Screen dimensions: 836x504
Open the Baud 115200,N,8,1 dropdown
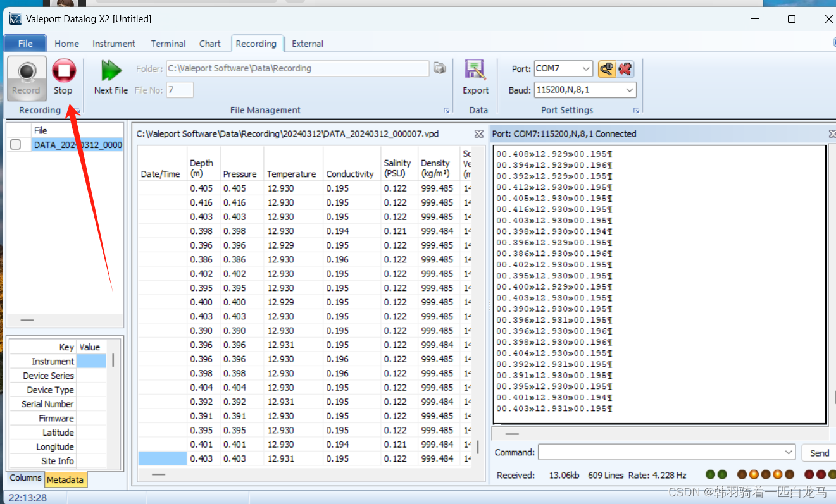630,90
